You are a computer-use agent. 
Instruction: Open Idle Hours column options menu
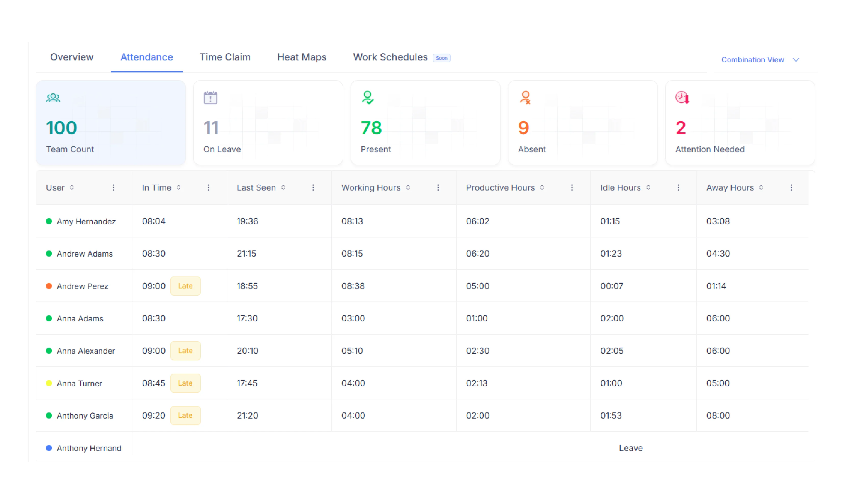tap(678, 187)
